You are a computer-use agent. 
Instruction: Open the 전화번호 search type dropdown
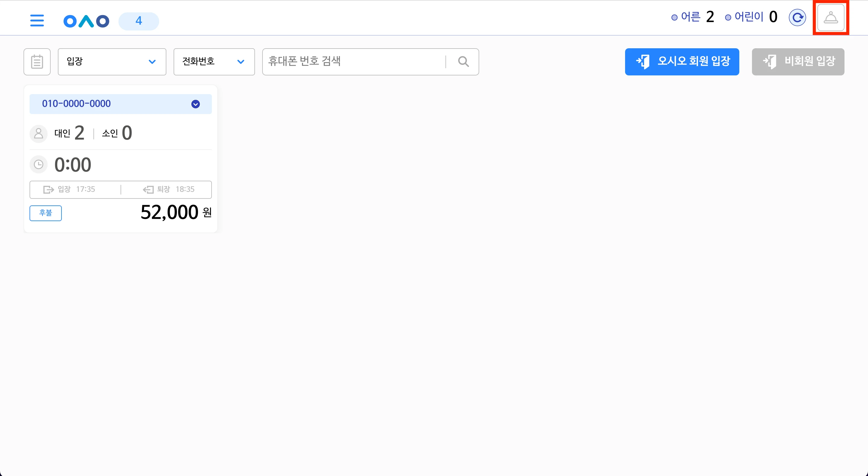[x=214, y=62]
